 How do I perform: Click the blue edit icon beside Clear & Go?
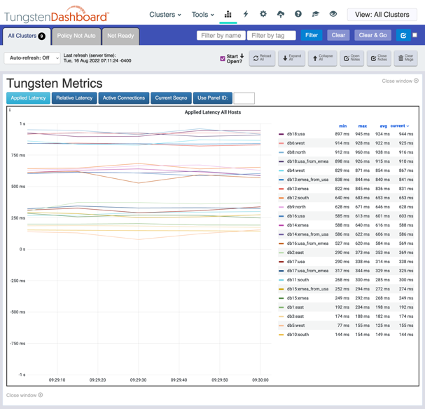(403, 35)
